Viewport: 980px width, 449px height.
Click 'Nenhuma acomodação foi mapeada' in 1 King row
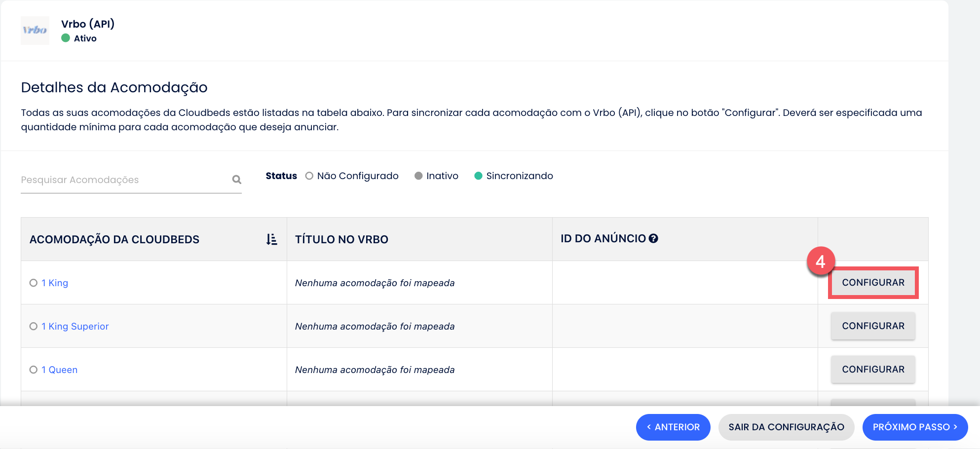[x=375, y=283]
